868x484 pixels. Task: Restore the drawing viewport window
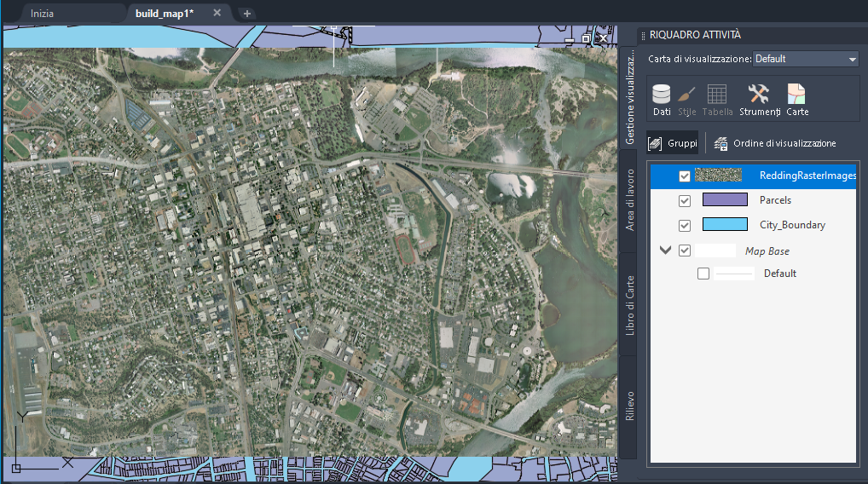586,38
